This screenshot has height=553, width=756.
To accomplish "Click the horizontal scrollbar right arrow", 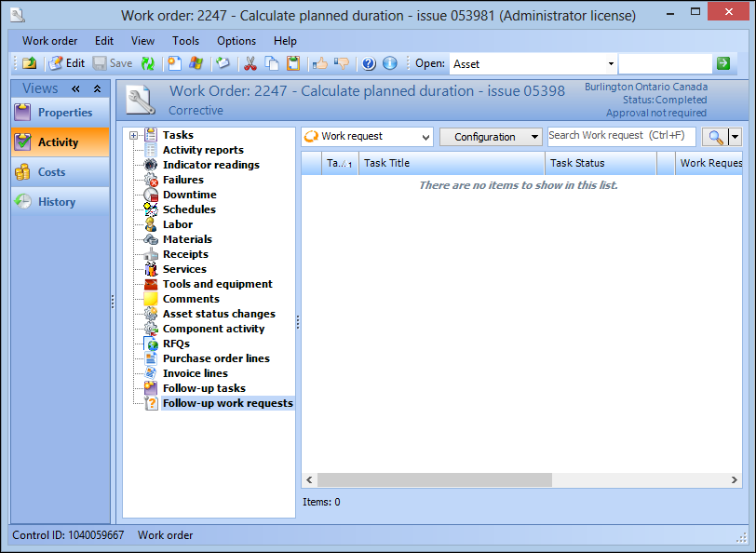I will [734, 480].
